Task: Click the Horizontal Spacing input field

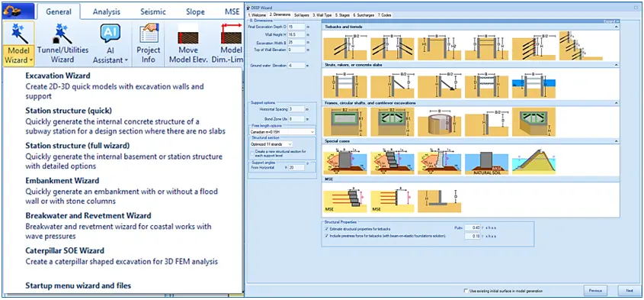Action: (296, 109)
